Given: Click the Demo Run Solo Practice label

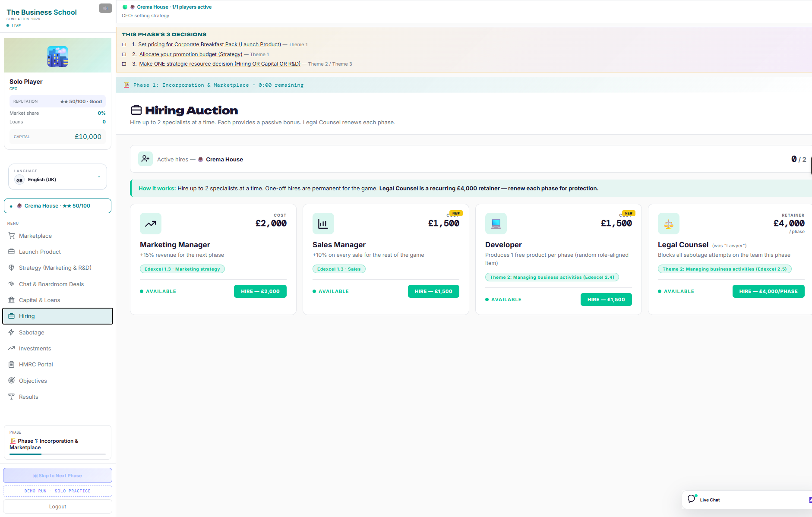Looking at the screenshot, I should [x=57, y=491].
